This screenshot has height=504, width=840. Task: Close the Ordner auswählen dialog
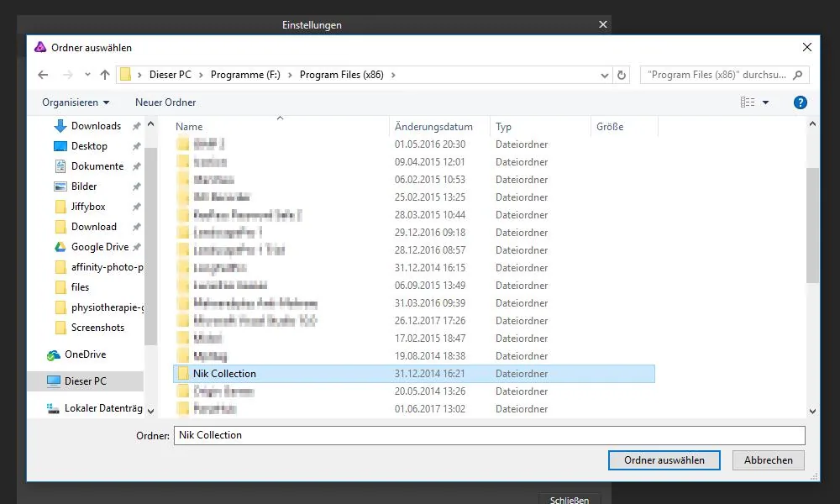coord(806,47)
